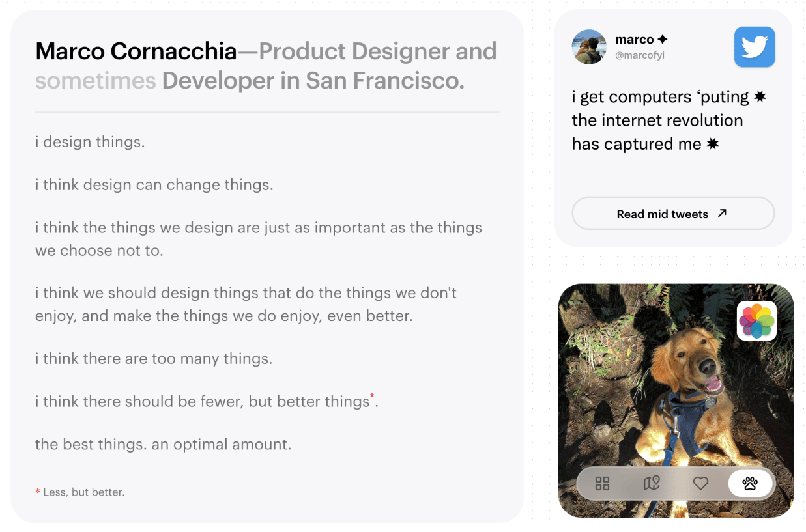Select the map pin tab icon

[x=652, y=483]
